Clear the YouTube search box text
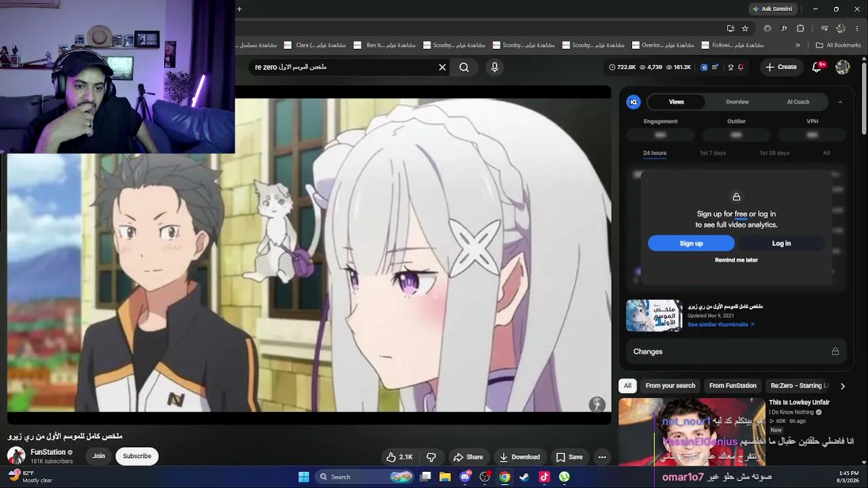 click(x=442, y=67)
